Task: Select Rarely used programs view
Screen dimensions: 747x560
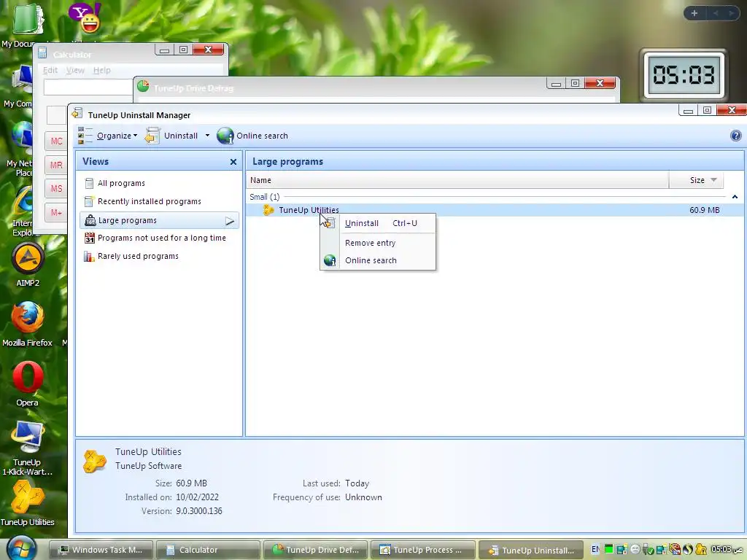Action: pyautogui.click(x=138, y=256)
